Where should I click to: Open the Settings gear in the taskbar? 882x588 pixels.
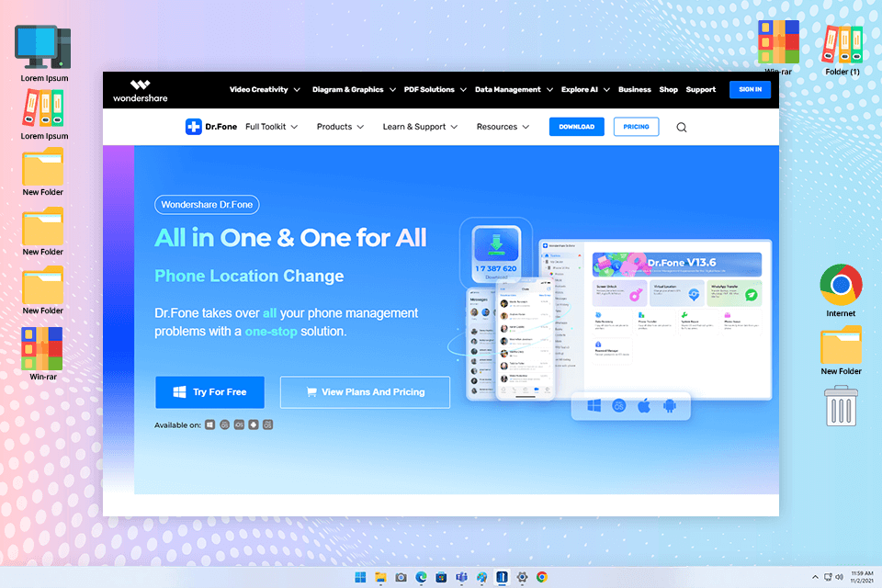522,577
